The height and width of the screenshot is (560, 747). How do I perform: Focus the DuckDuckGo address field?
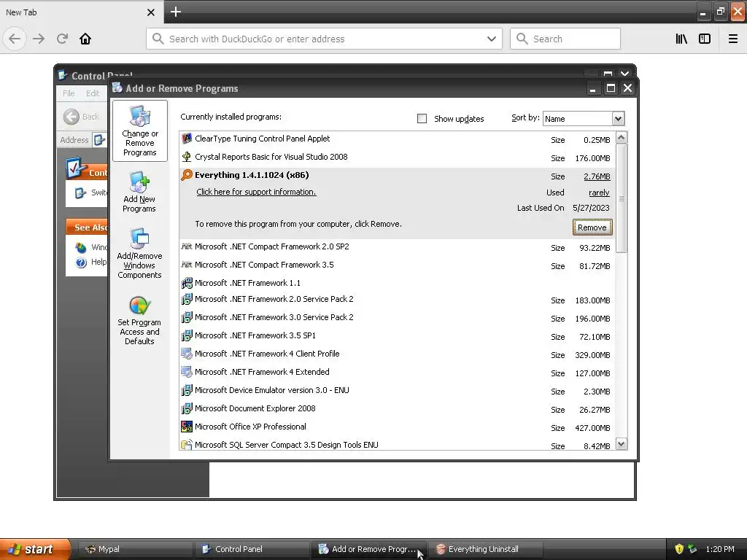pyautogui.click(x=324, y=39)
